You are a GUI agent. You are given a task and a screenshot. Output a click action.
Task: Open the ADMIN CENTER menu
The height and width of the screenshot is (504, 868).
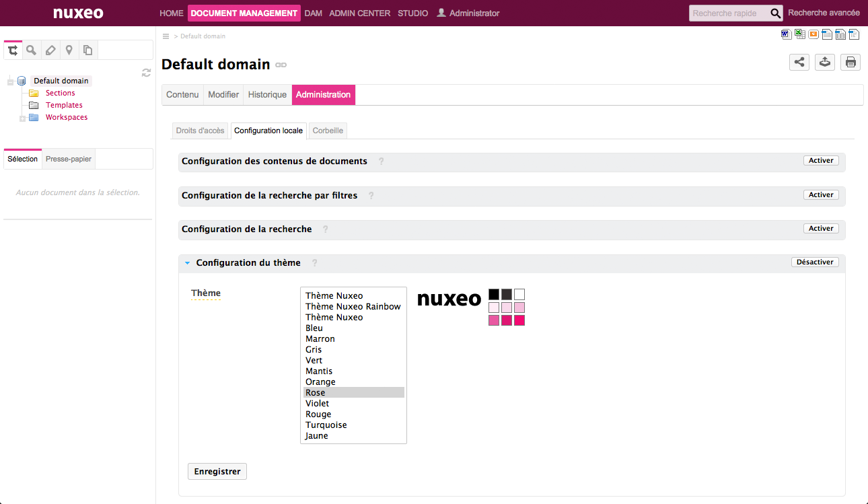(359, 13)
